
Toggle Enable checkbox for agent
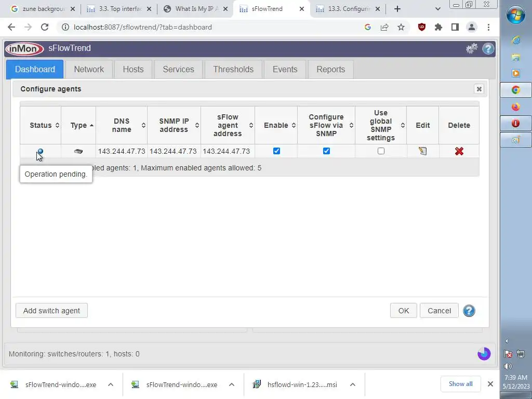point(276,151)
